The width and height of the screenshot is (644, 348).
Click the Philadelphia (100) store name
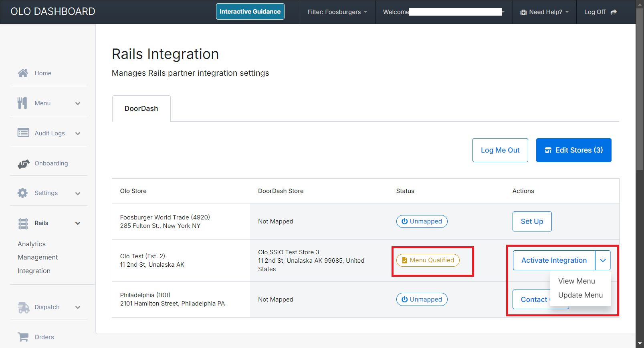coord(145,295)
